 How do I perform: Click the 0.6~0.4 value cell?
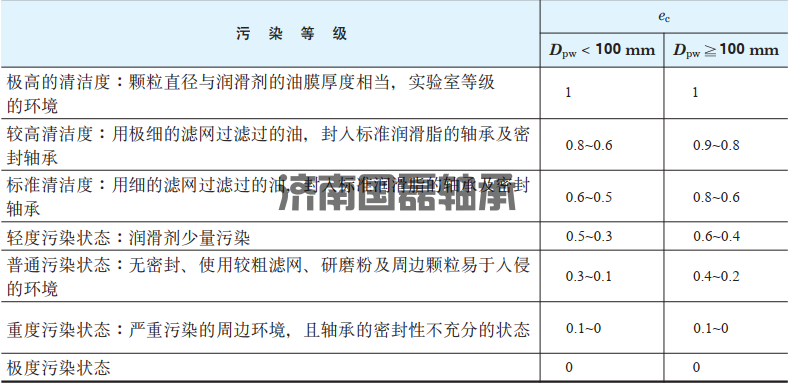(x=716, y=236)
